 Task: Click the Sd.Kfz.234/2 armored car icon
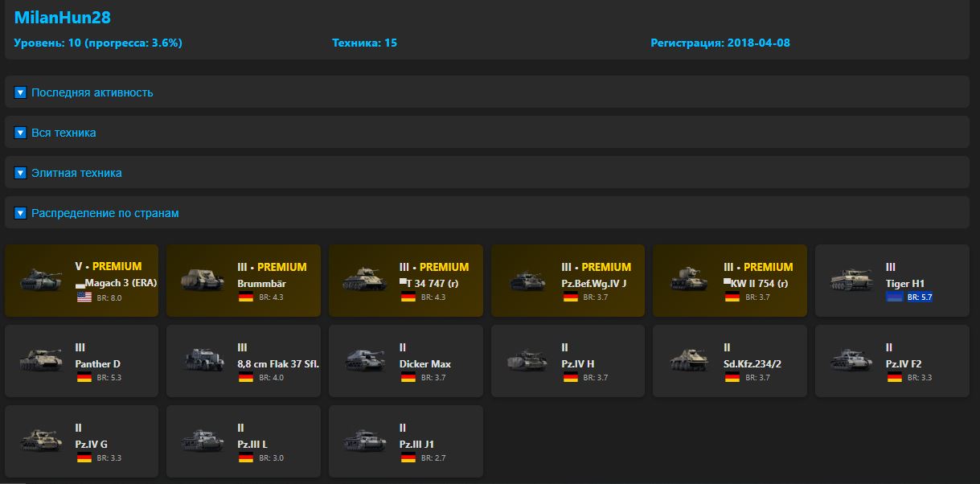pyautogui.click(x=690, y=359)
